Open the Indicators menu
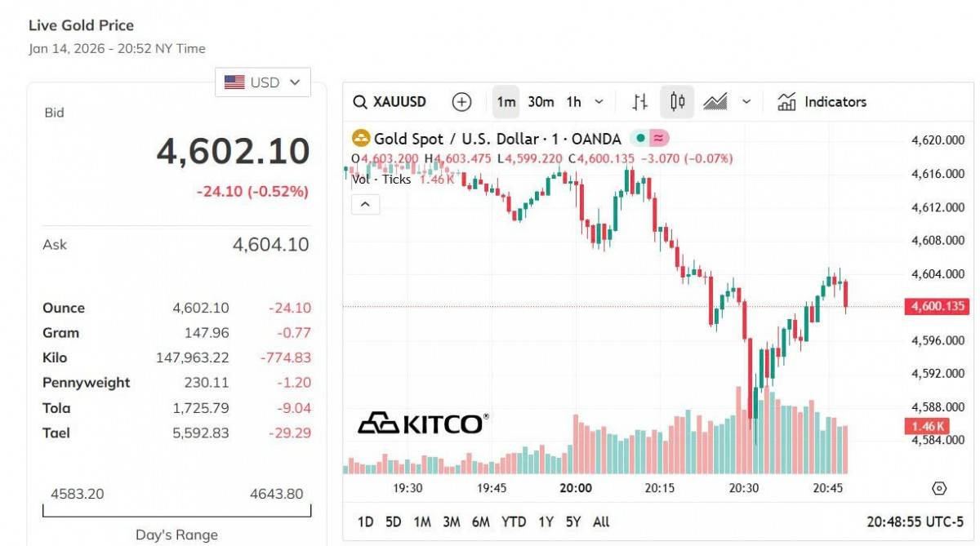Image resolution: width=980 pixels, height=546 pixels. 822,102
